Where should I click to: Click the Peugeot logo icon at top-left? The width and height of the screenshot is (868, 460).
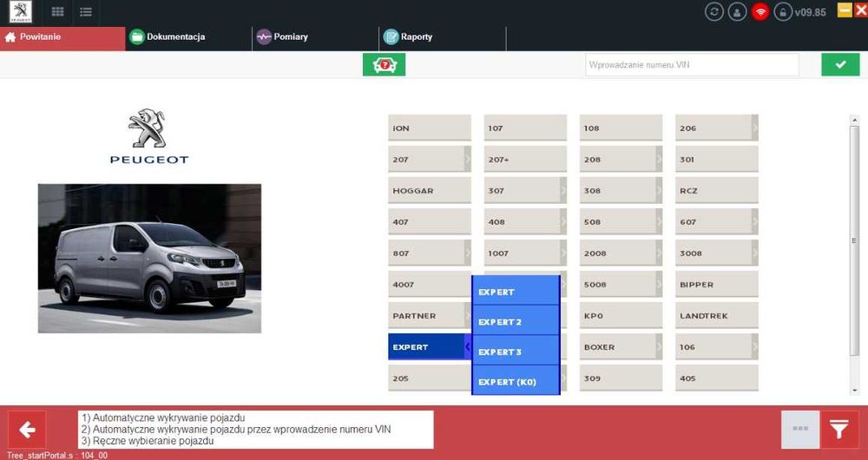[x=21, y=11]
